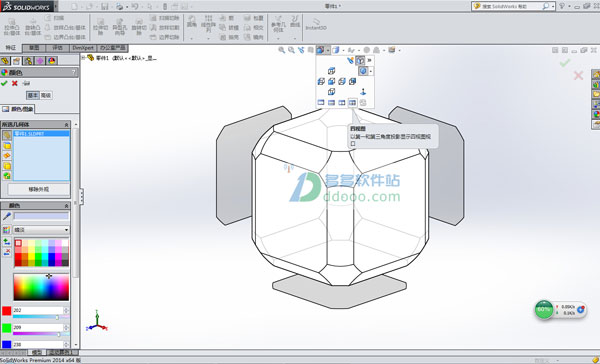Viewport: 600px width, 364px height.
Task: Click the Remove Appearance button
Action: (39, 189)
